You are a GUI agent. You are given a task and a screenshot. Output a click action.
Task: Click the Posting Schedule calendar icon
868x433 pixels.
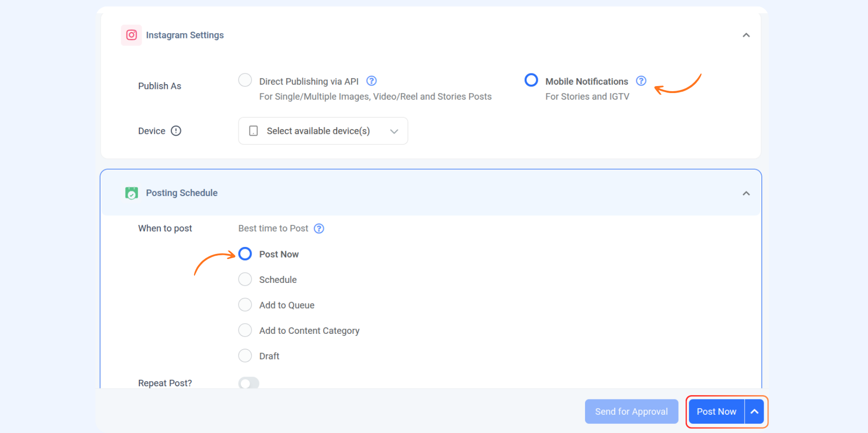click(x=131, y=193)
